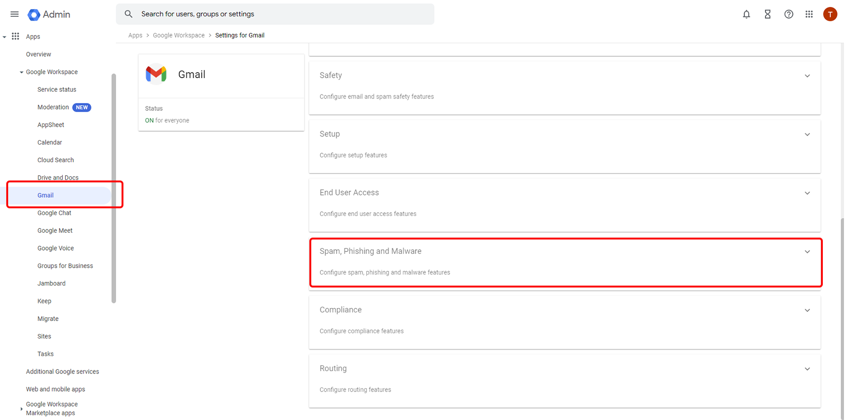Expand Google Workspace Marketplace apps arrow
The width and height of the screenshot is (868, 420).
click(22, 409)
